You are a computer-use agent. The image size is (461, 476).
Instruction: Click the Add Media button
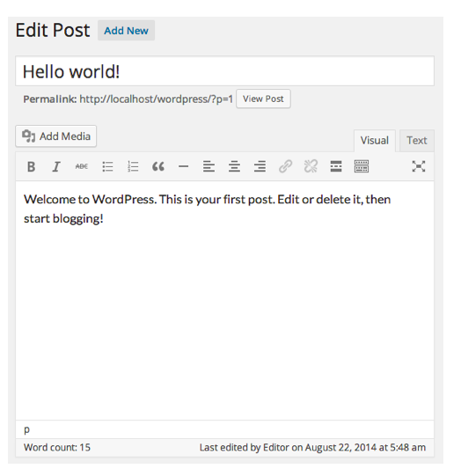55,136
